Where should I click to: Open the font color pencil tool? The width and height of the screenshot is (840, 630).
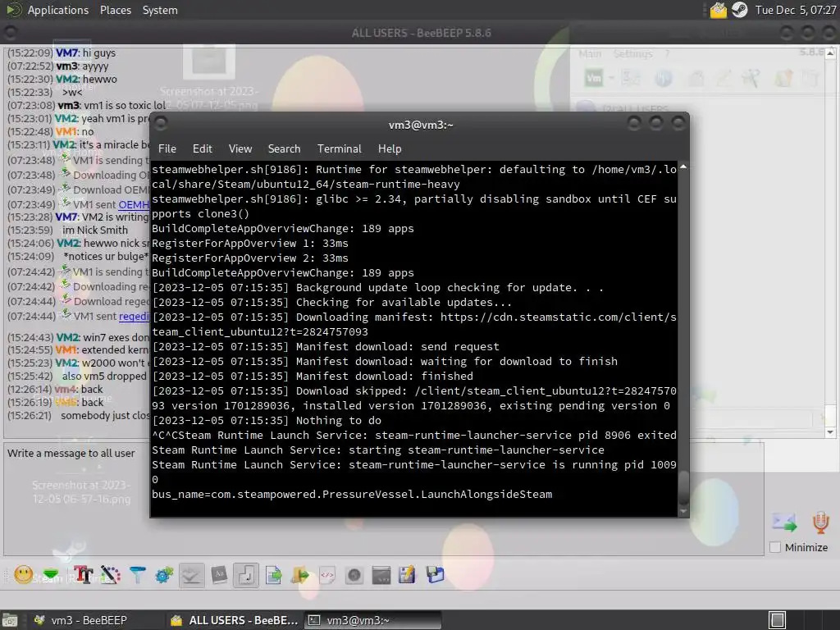[111, 575]
